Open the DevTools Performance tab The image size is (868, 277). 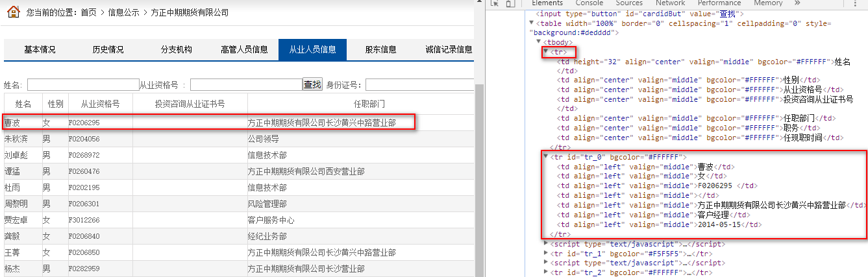point(719,3)
